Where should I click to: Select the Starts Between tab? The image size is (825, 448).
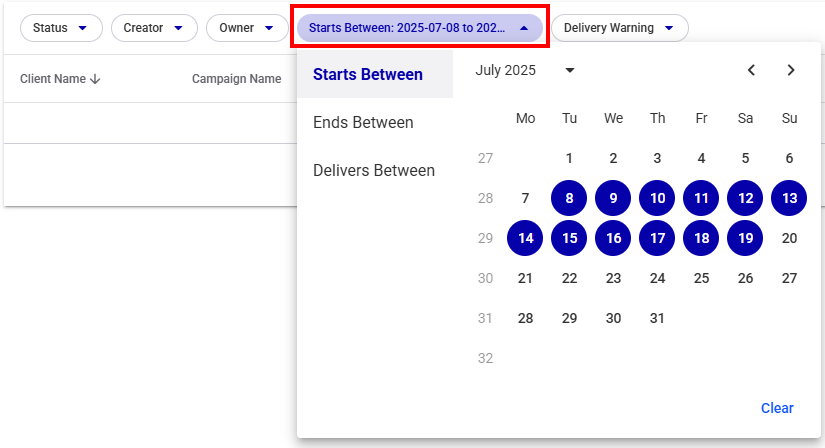pos(368,74)
